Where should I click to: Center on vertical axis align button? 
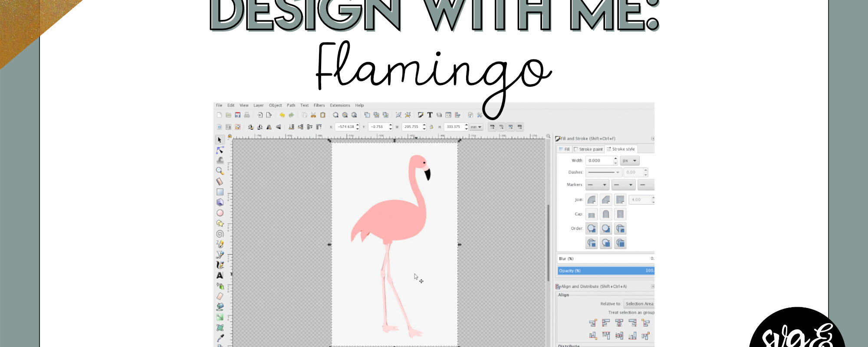pos(619,323)
